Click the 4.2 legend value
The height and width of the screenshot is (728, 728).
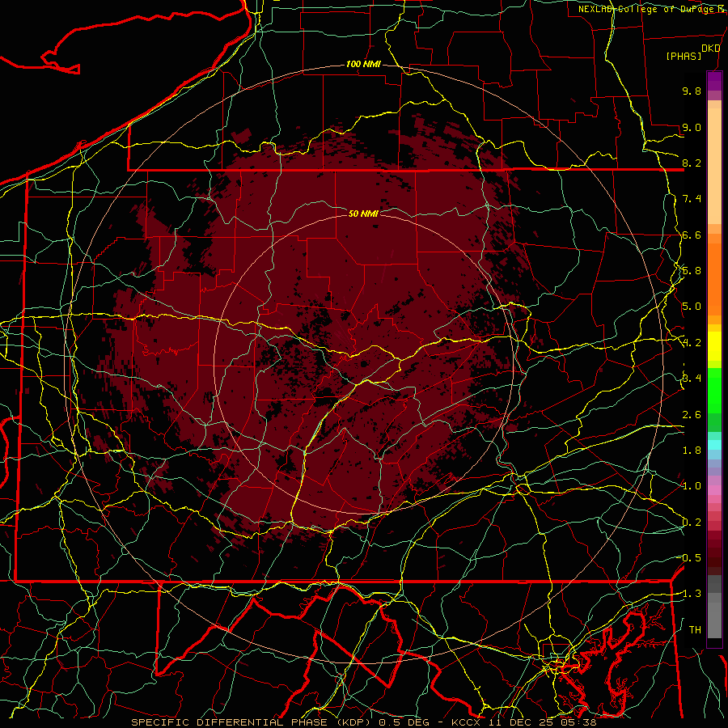692,343
